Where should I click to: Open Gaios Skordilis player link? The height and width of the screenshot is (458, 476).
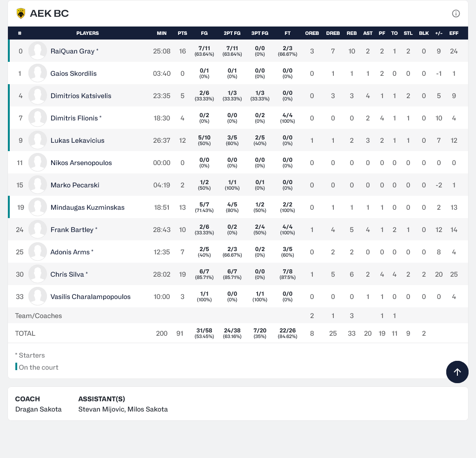pyautogui.click(x=73, y=73)
